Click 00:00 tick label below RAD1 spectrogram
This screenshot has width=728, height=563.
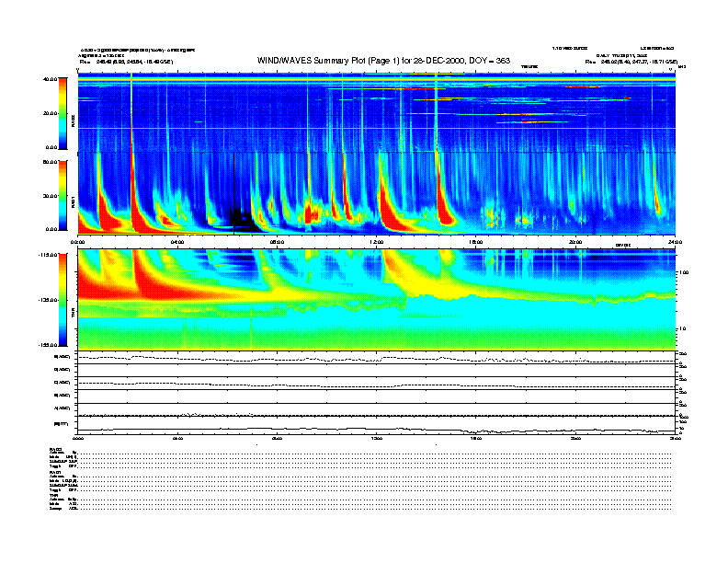(77, 242)
